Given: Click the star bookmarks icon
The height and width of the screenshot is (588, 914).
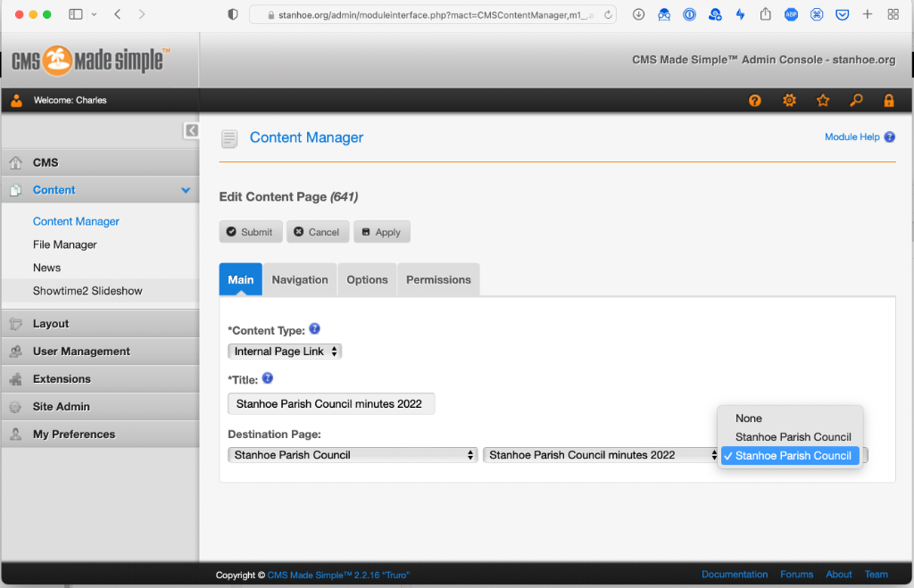Looking at the screenshot, I should point(823,101).
